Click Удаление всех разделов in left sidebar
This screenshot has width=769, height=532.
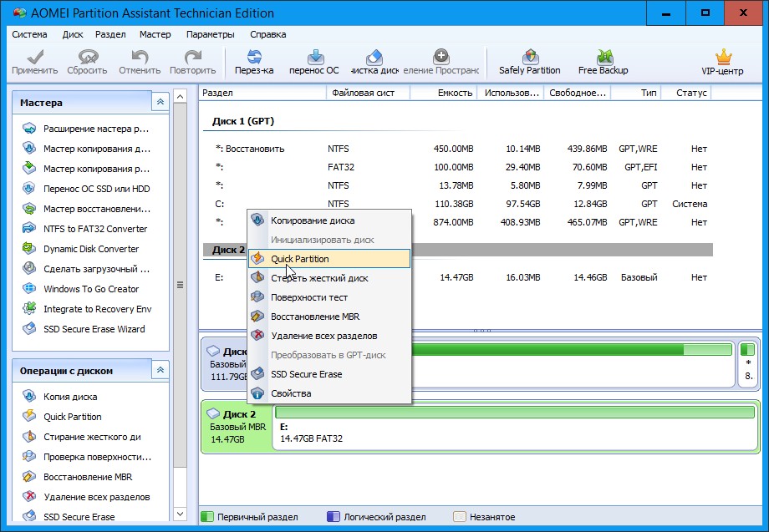click(x=86, y=497)
